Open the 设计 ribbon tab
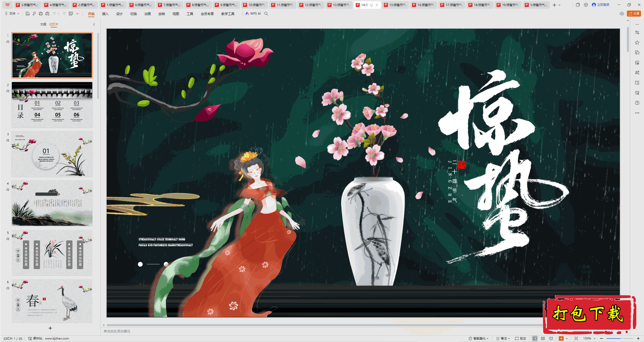Screen dimensions: 644x342 tap(119, 14)
